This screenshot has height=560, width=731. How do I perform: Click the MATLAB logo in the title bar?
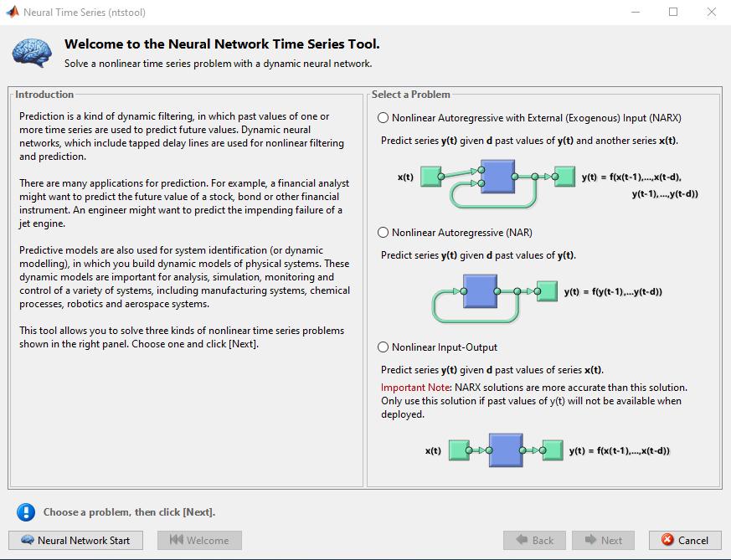[13, 12]
